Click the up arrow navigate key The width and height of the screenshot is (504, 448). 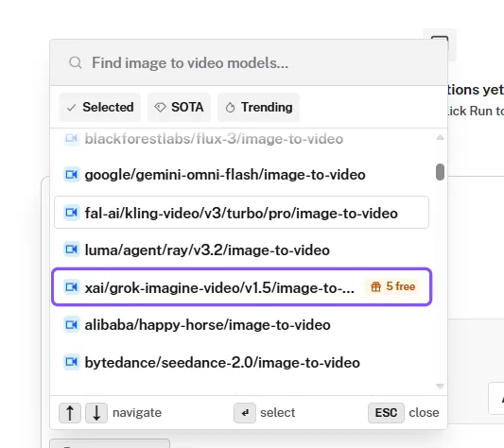pyautogui.click(x=70, y=413)
